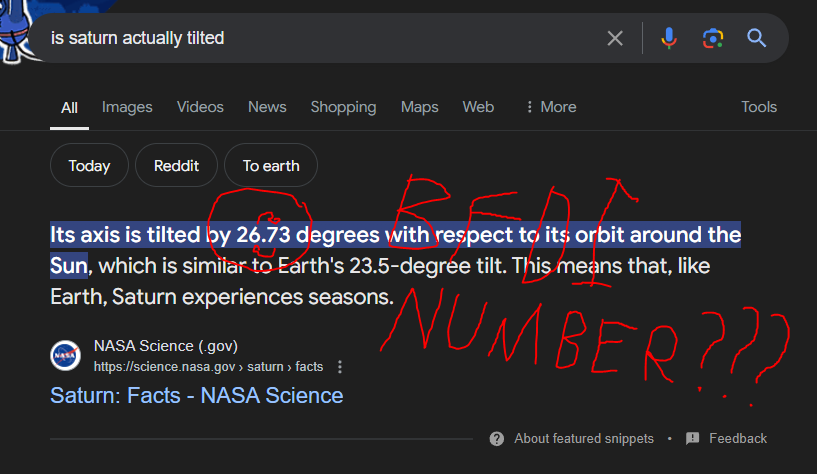Open Google Lens image search
The image size is (817, 474).
pyautogui.click(x=713, y=38)
